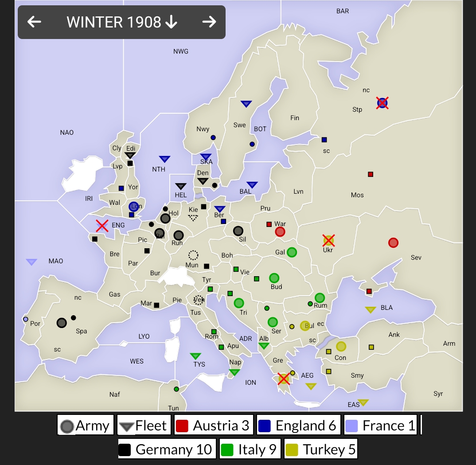Click the Italian army in Galicia
This screenshot has height=465, width=476.
coord(292,252)
